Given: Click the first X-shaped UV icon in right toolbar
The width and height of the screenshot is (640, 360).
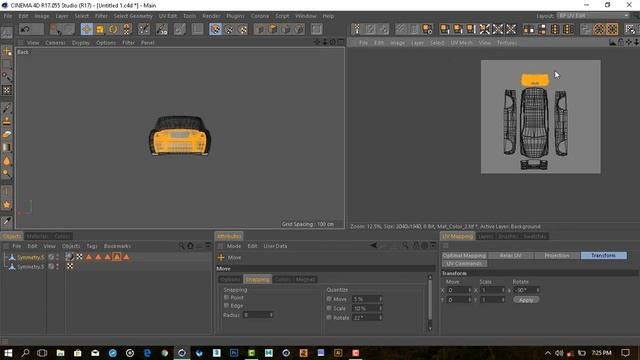Looking at the screenshot, I should click(x=484, y=29).
